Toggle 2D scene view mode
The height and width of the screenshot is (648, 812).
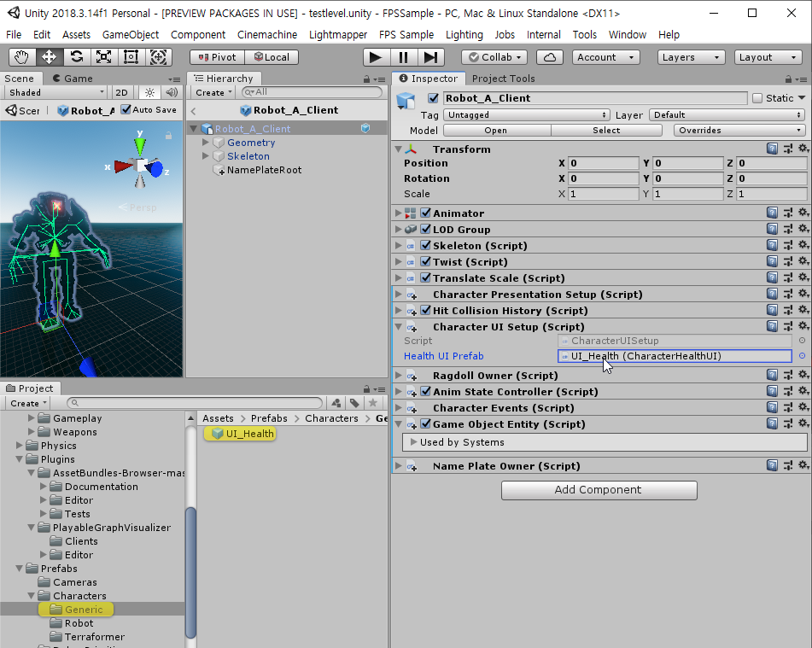coord(122,93)
